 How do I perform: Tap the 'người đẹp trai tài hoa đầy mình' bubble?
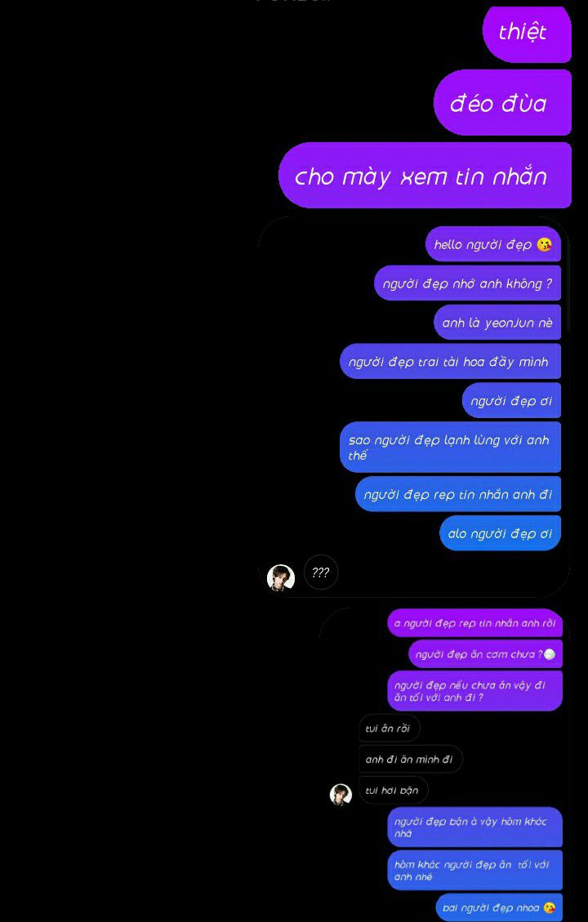point(451,361)
